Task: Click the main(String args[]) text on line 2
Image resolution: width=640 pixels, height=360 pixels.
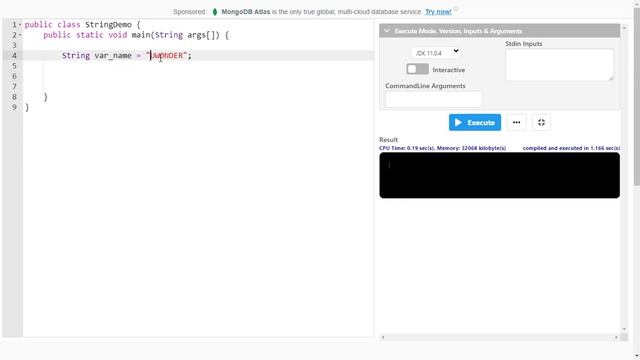Action: coord(176,35)
